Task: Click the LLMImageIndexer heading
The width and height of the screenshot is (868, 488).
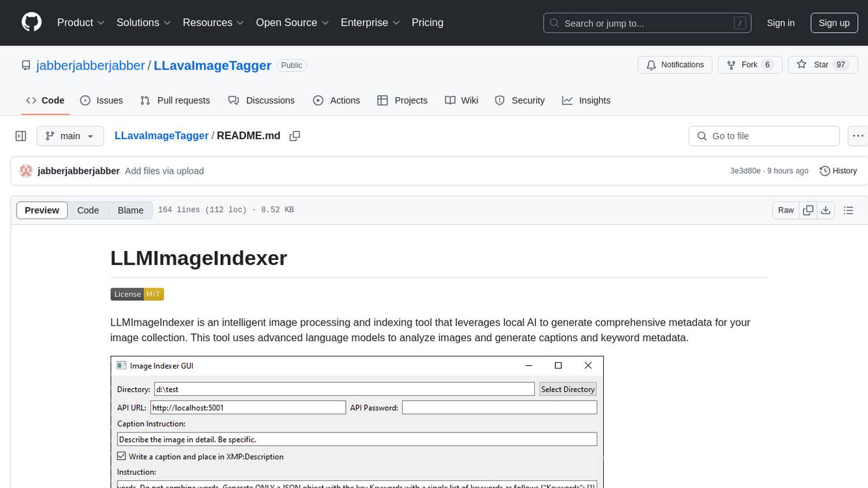Action: [x=198, y=257]
